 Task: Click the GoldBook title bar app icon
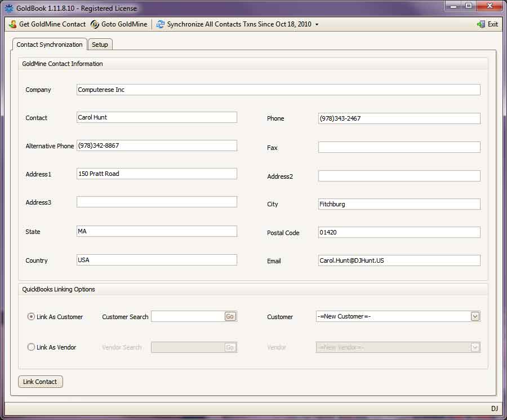(x=9, y=8)
